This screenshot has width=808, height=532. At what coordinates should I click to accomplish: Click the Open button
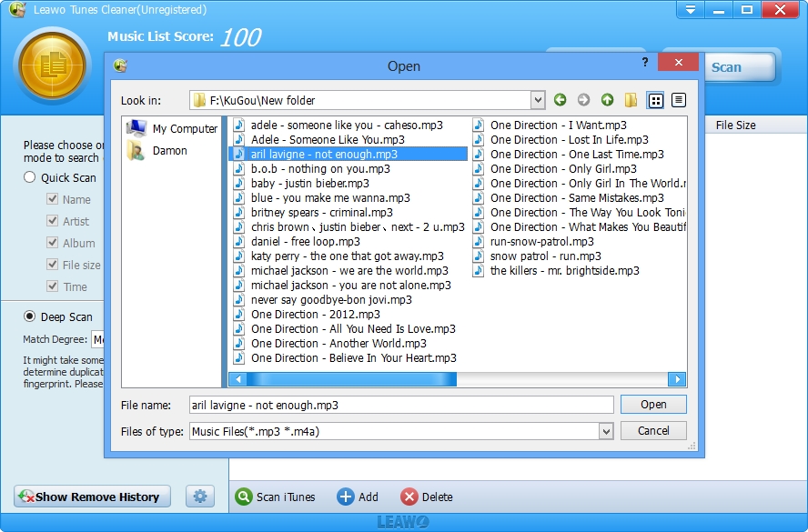click(x=653, y=405)
